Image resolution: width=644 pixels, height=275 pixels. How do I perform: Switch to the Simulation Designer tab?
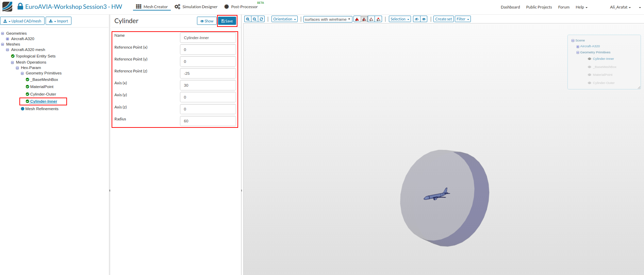[196, 7]
